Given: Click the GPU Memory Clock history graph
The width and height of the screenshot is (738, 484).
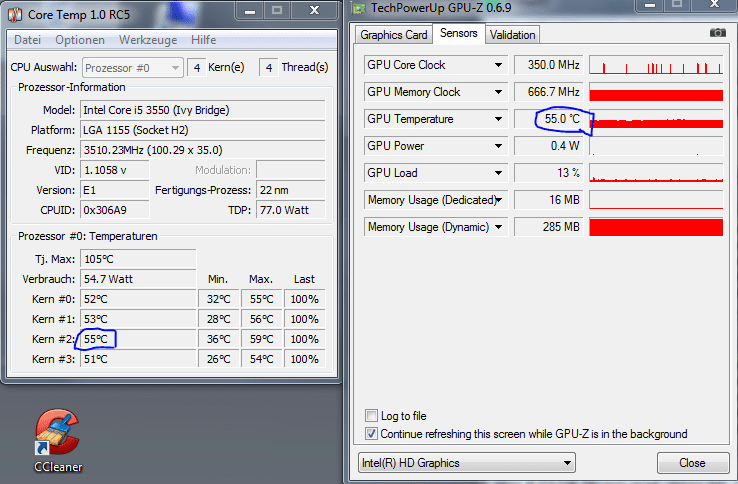Looking at the screenshot, I should 656,92.
